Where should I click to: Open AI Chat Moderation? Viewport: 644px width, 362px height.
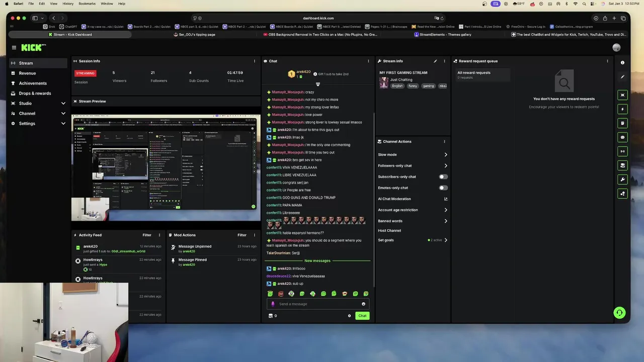click(413, 199)
